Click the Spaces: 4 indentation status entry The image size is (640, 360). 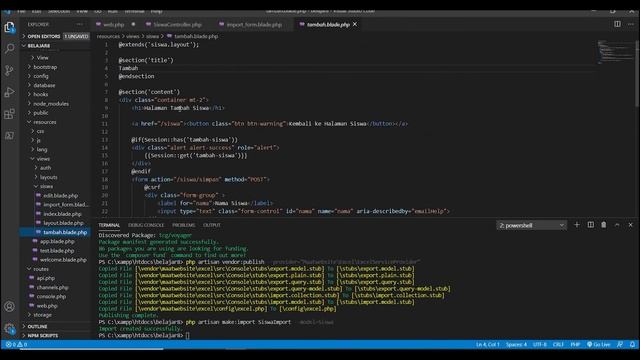516,344
